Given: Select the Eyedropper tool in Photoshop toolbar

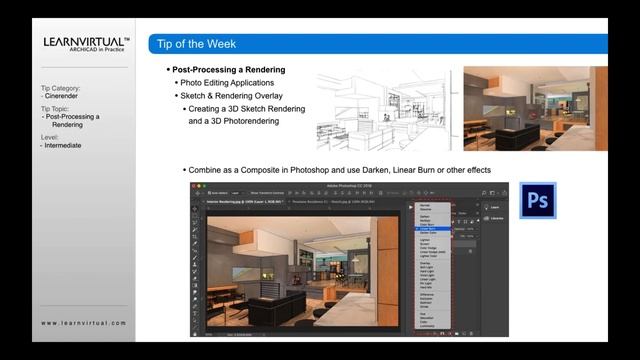Looking at the screenshot, I should pyautogui.click(x=195, y=243).
